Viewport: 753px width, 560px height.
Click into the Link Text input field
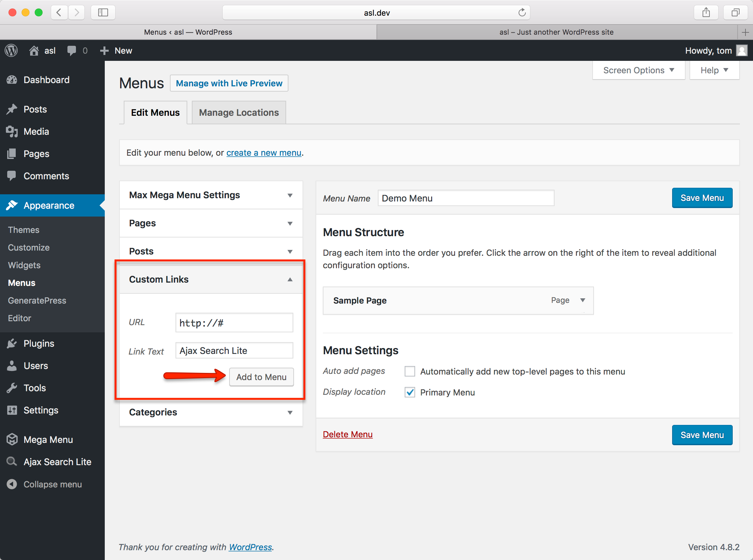(234, 351)
